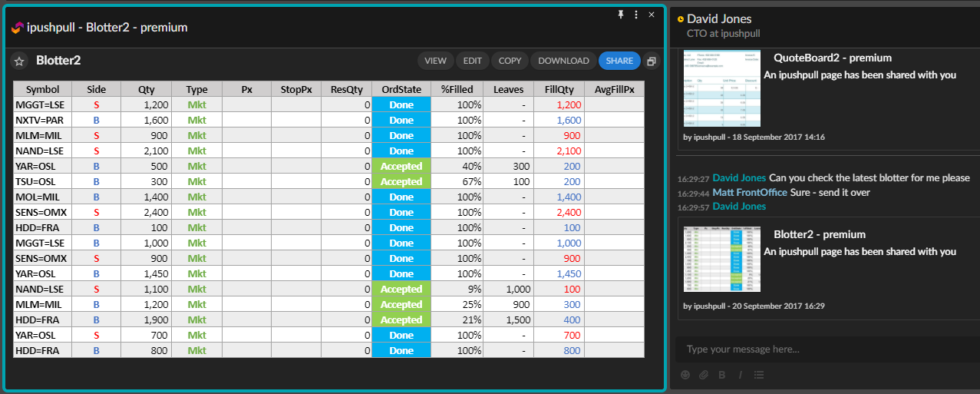Click the 'QuoteBoard2 - premium' title in chat
Viewport: 980px width, 394px height.
833,58
